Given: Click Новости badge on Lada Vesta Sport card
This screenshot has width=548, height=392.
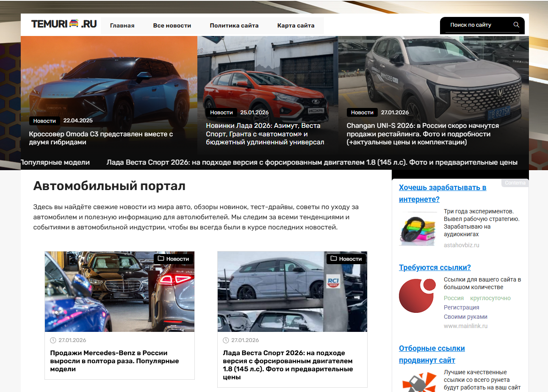Looking at the screenshot, I should point(346,259).
